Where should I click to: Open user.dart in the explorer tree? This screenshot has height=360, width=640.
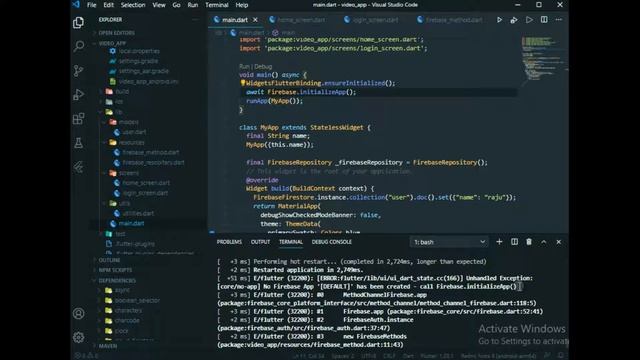(134, 132)
